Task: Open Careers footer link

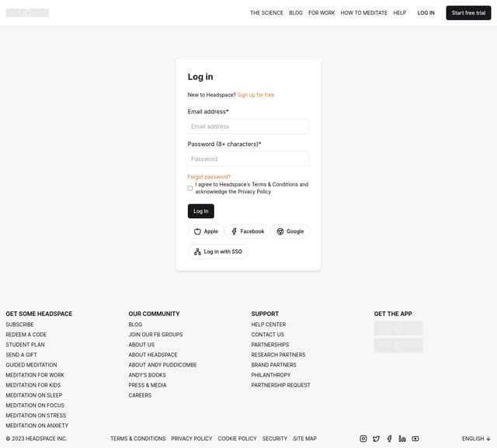Action: [140, 395]
